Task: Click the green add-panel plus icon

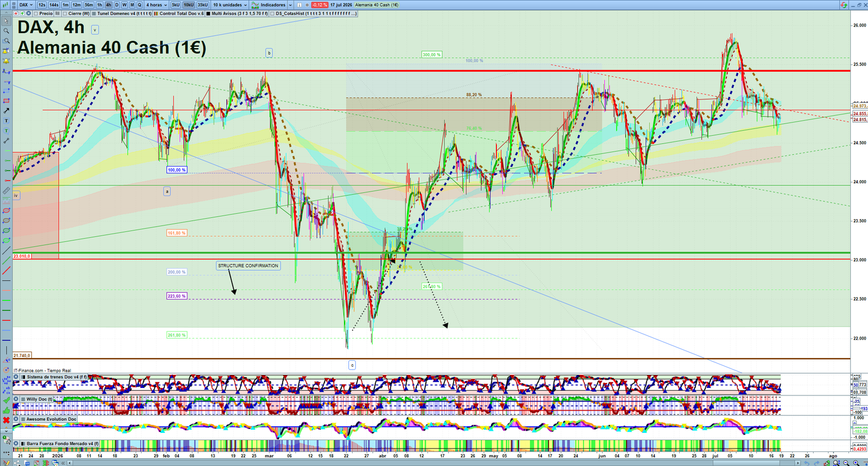Action: click(x=22, y=14)
